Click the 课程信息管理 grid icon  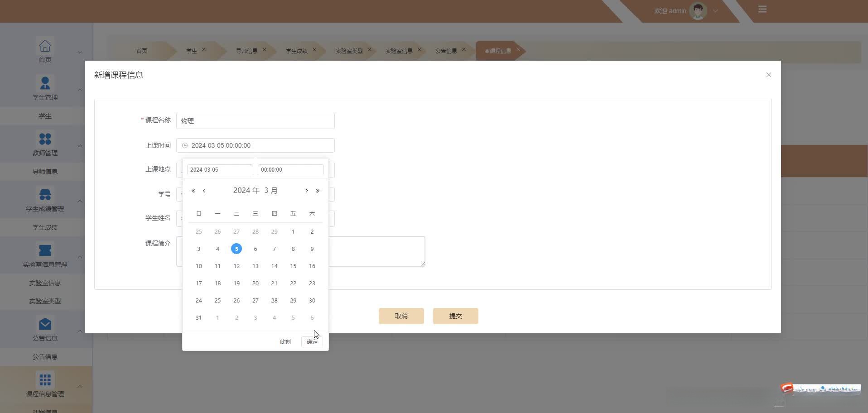click(45, 380)
